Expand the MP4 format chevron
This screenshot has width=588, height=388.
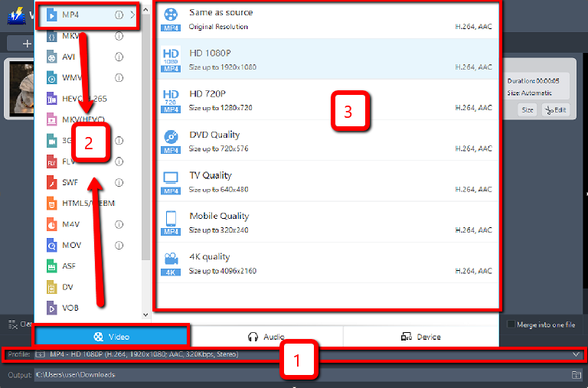[x=132, y=15]
